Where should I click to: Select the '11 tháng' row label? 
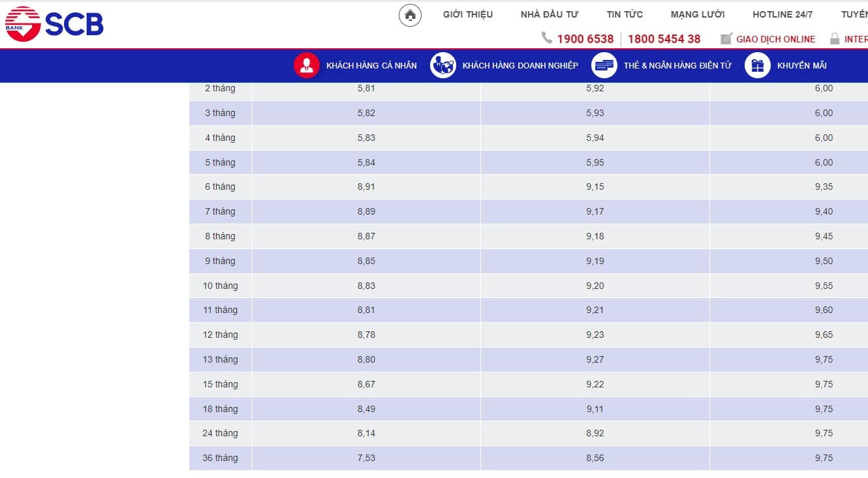[220, 310]
